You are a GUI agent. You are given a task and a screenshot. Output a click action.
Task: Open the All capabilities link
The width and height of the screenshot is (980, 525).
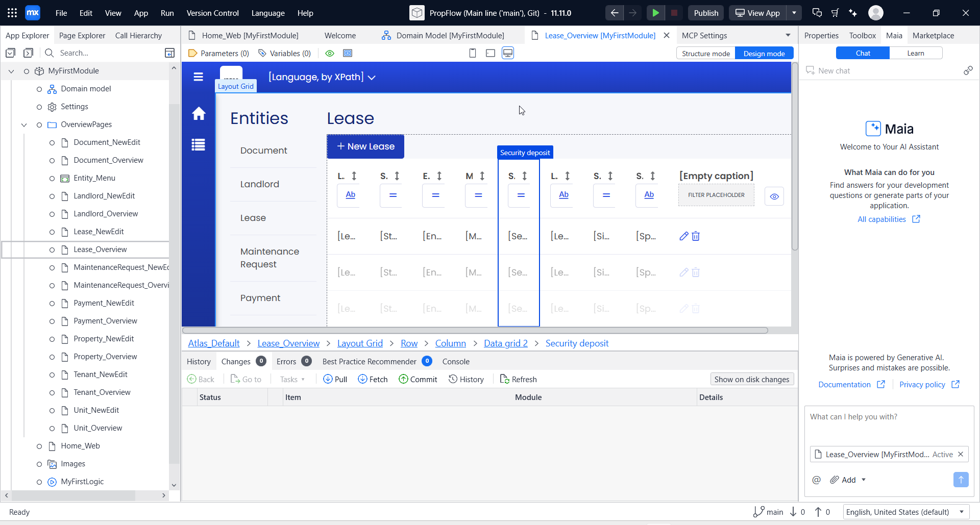(889, 219)
